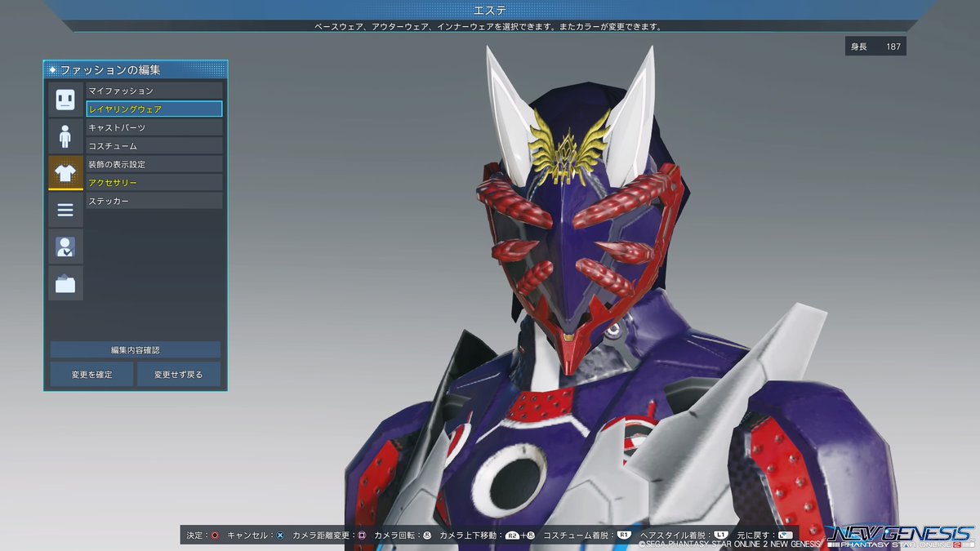The height and width of the screenshot is (551, 980).
Task: Select the T-shirt fashion category icon
Action: click(65, 172)
